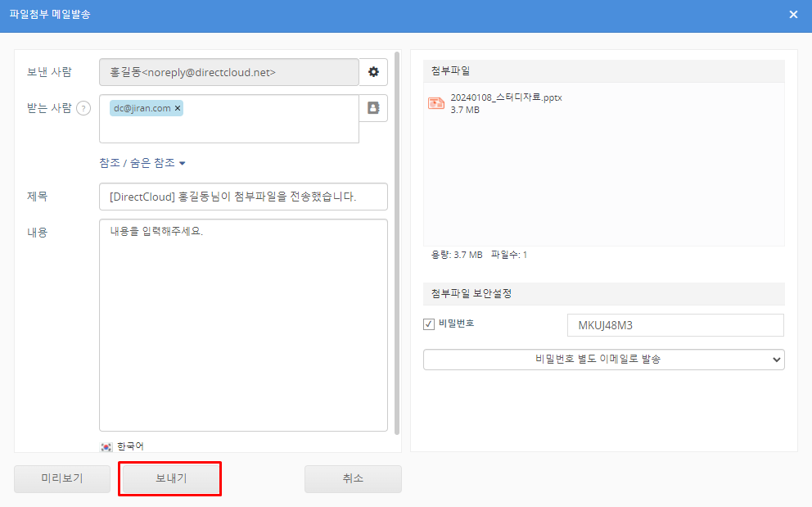Expand 참조 / 숨은 참조 fields
The image size is (812, 507).
tap(142, 163)
